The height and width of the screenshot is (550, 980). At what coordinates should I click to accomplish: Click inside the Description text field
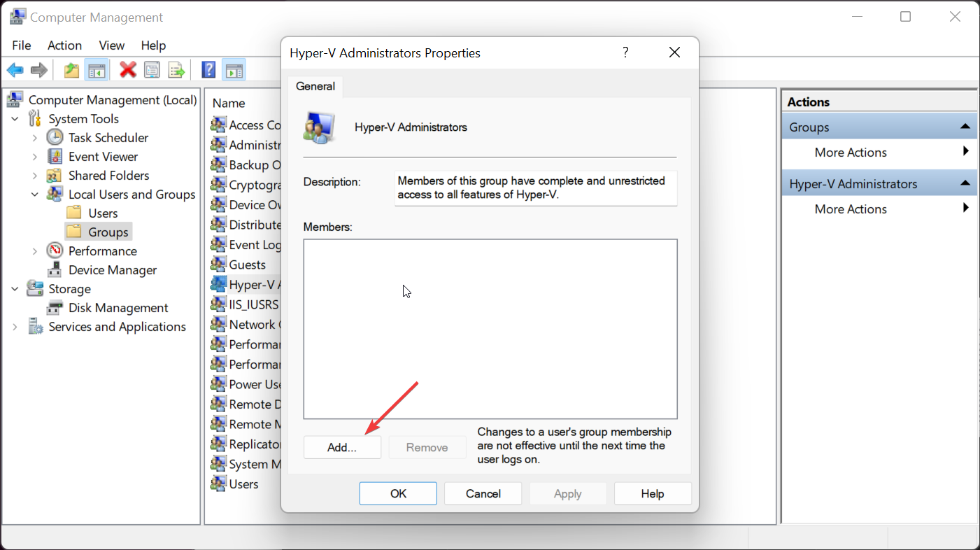pos(536,188)
